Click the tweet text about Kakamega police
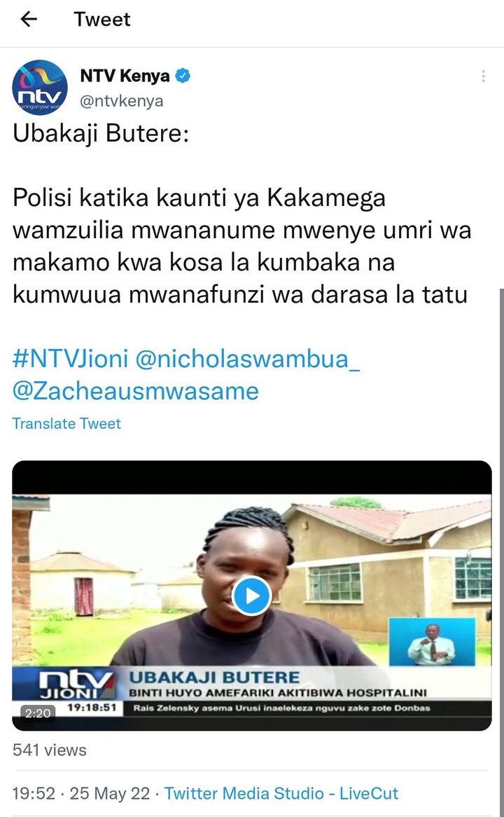 (x=241, y=246)
